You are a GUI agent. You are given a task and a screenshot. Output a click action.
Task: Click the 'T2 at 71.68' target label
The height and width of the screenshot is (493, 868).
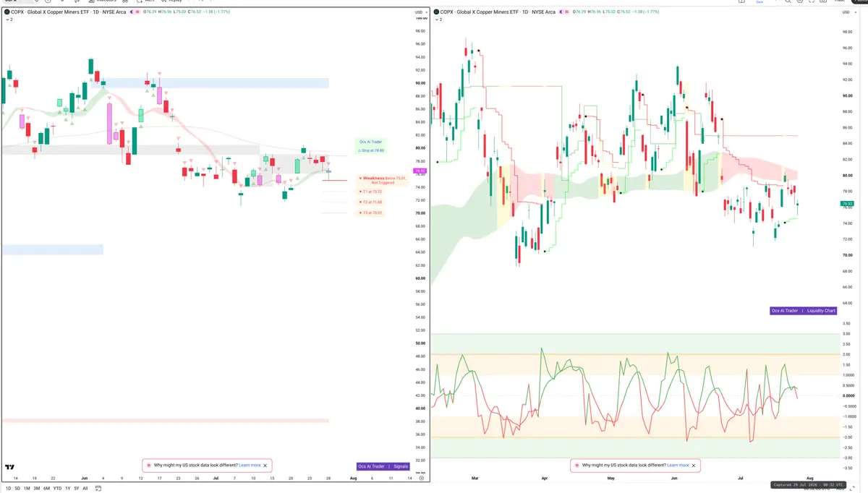[x=371, y=202]
